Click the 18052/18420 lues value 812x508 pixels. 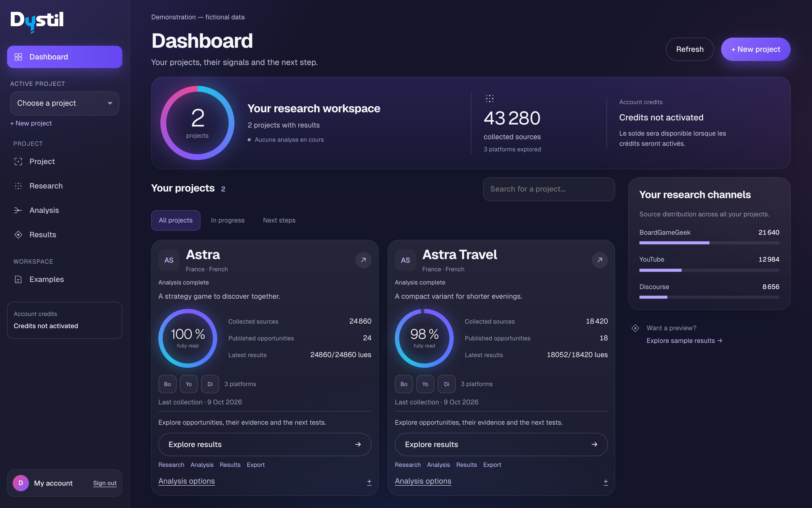point(577,355)
